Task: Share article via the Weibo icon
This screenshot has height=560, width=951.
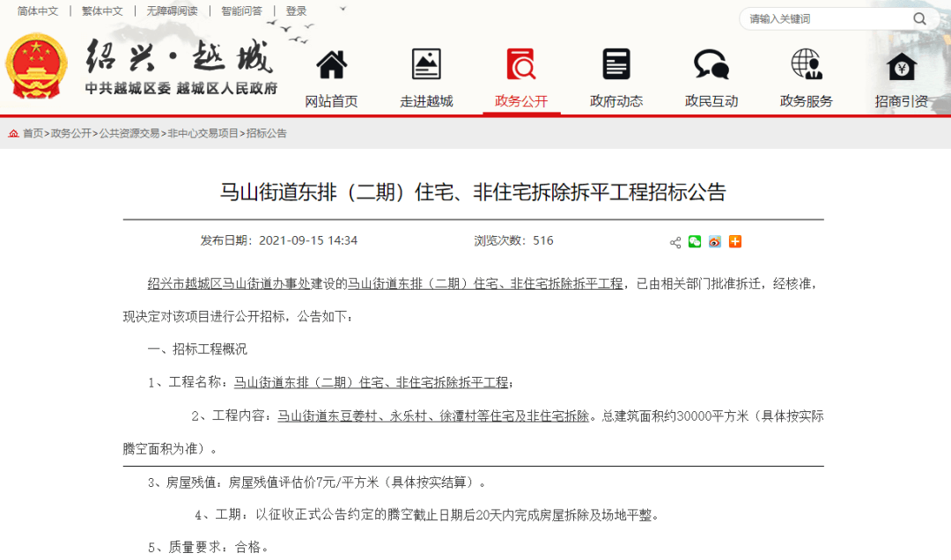Action: click(x=715, y=241)
